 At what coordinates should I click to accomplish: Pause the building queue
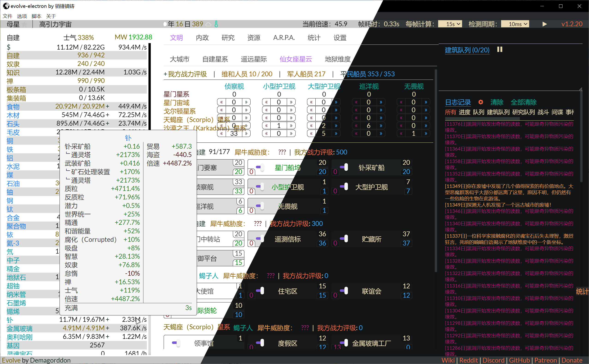[500, 50]
